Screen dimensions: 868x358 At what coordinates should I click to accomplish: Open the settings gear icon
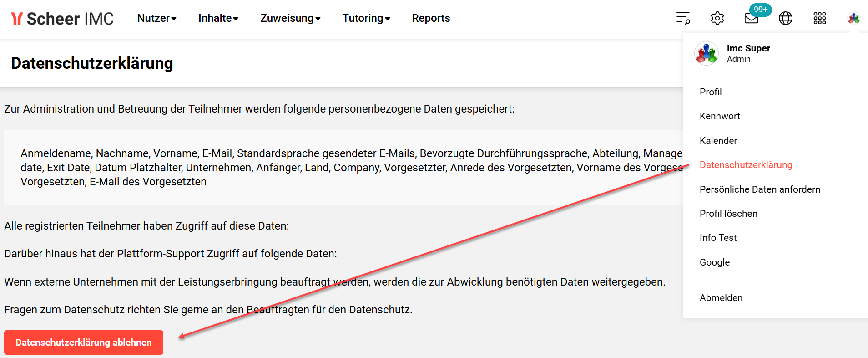click(717, 18)
